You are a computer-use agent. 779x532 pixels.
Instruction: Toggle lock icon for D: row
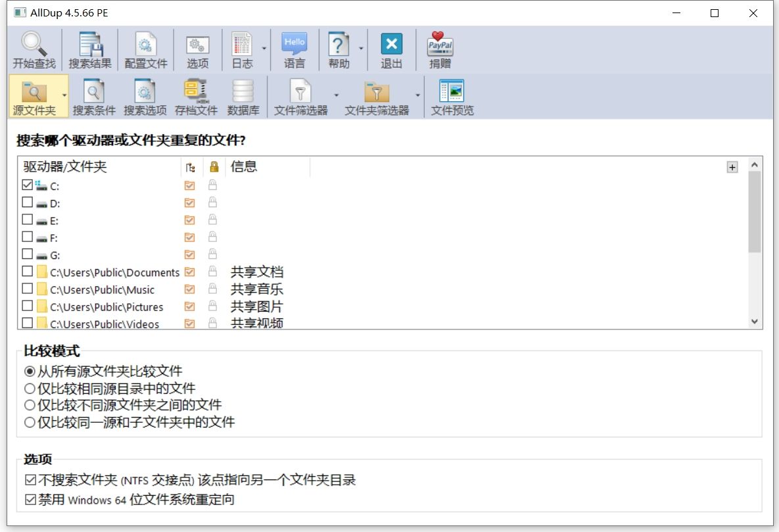tap(212, 203)
